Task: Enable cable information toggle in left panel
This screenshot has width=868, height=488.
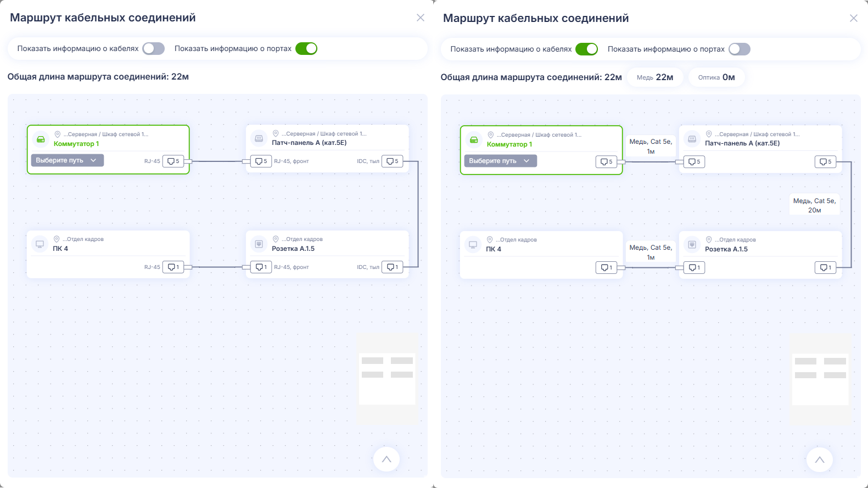Action: point(154,48)
